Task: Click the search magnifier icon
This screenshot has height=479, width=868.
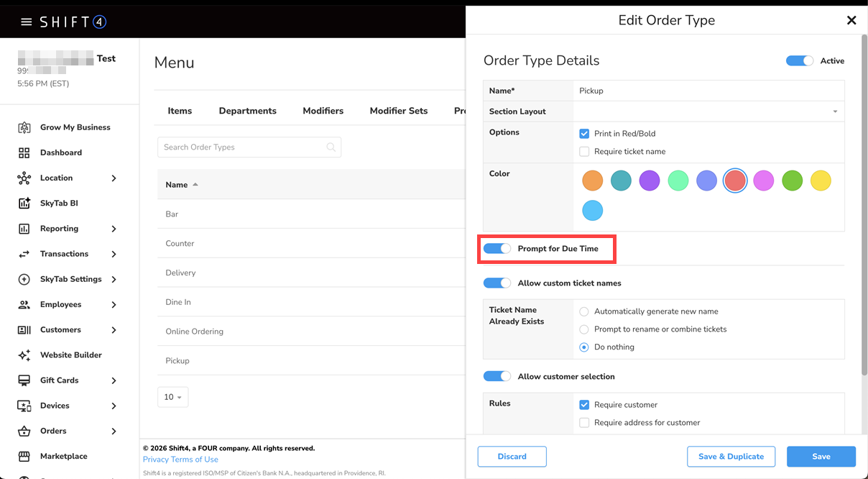Action: (x=331, y=147)
